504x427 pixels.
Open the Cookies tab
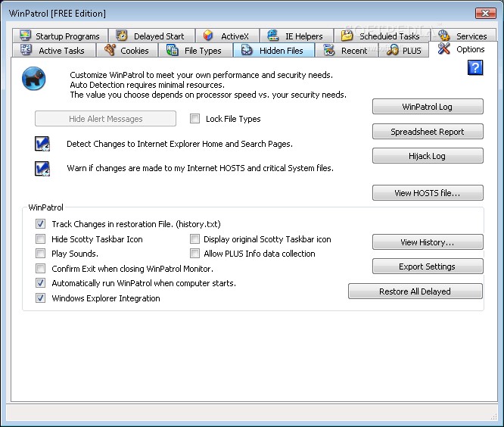point(127,50)
